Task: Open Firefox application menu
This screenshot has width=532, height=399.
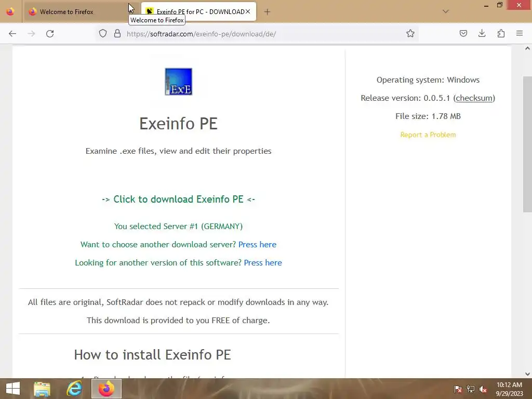Action: click(520, 34)
